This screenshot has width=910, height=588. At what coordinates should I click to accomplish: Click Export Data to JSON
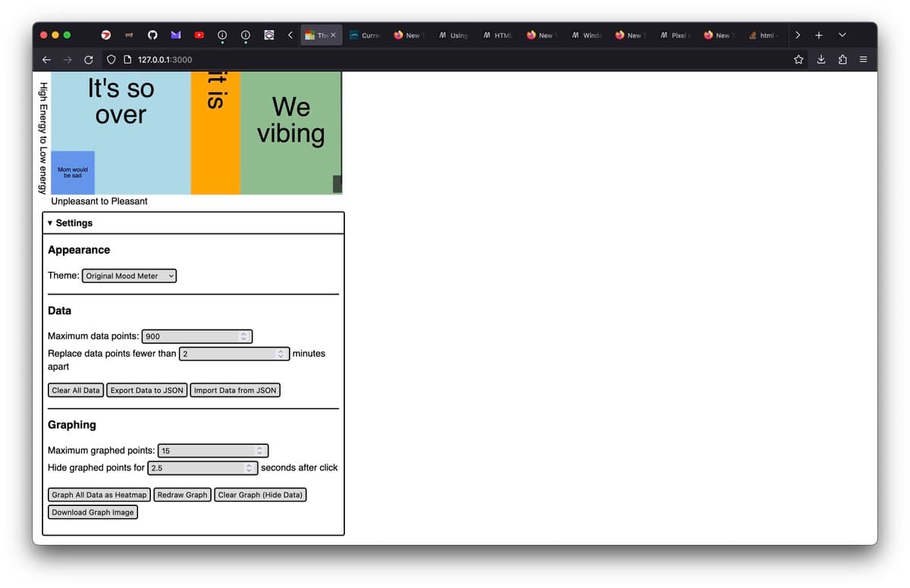pos(147,390)
